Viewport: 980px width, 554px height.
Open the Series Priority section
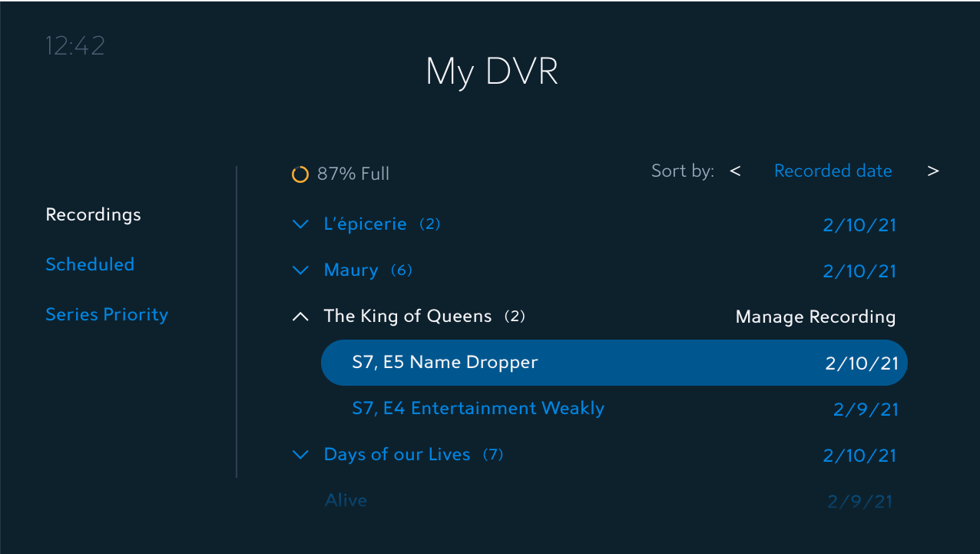click(x=107, y=314)
